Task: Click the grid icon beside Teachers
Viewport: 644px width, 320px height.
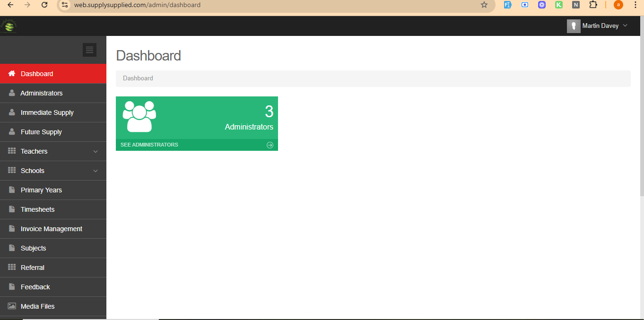Action: click(x=12, y=151)
